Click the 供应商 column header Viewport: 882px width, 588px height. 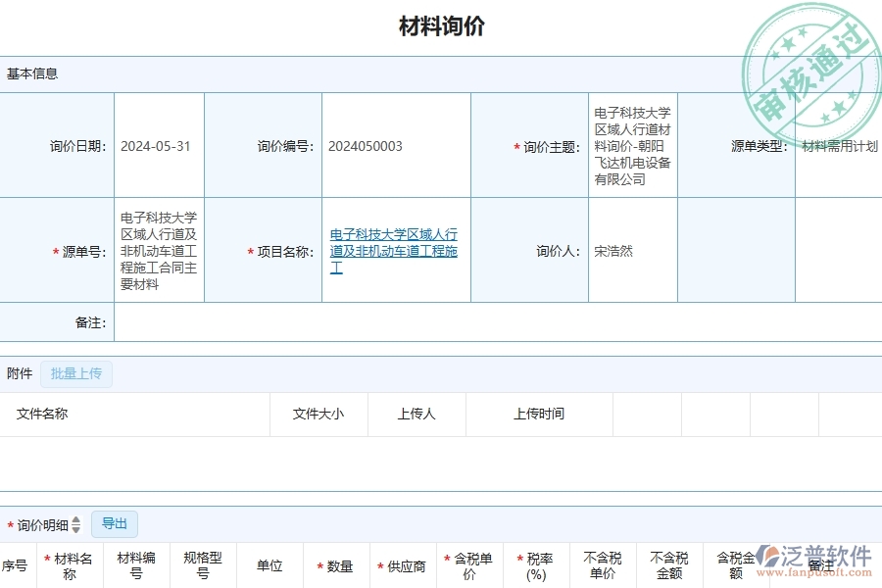coord(406,565)
